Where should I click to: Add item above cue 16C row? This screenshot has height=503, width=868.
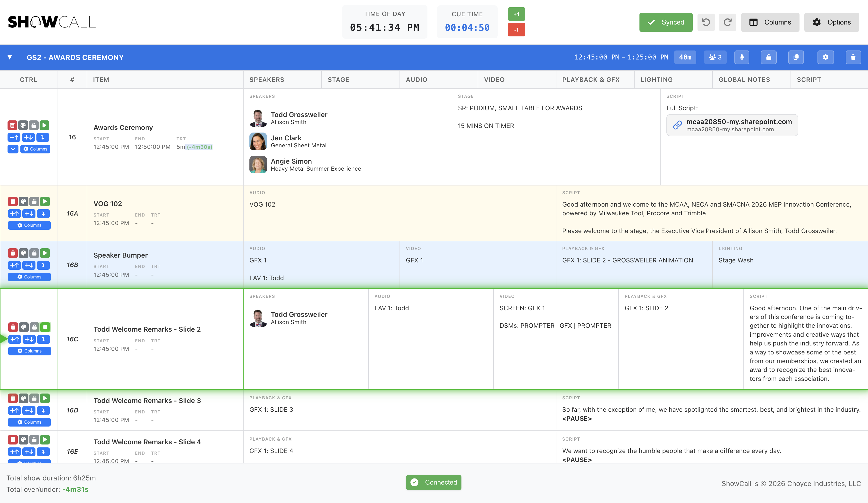pos(15,339)
